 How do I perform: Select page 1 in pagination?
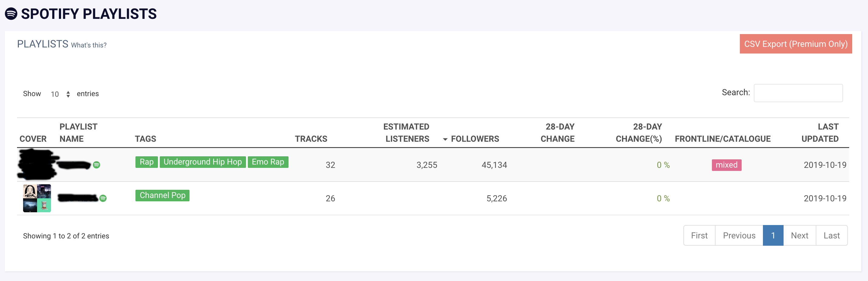[x=773, y=235]
